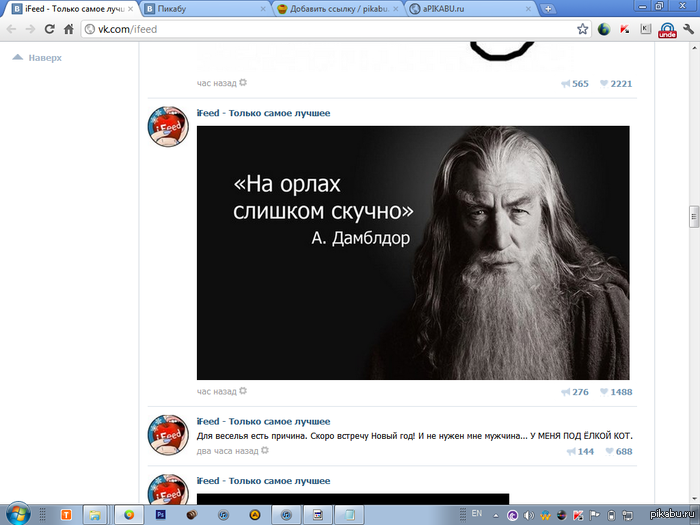Switch to the 'iFeed - Только самое лучшее' tab
The width and height of the screenshot is (700, 525).
(x=71, y=8)
